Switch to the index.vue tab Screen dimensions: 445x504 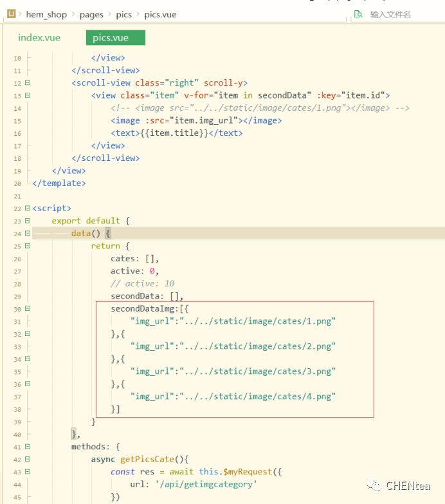coord(39,38)
